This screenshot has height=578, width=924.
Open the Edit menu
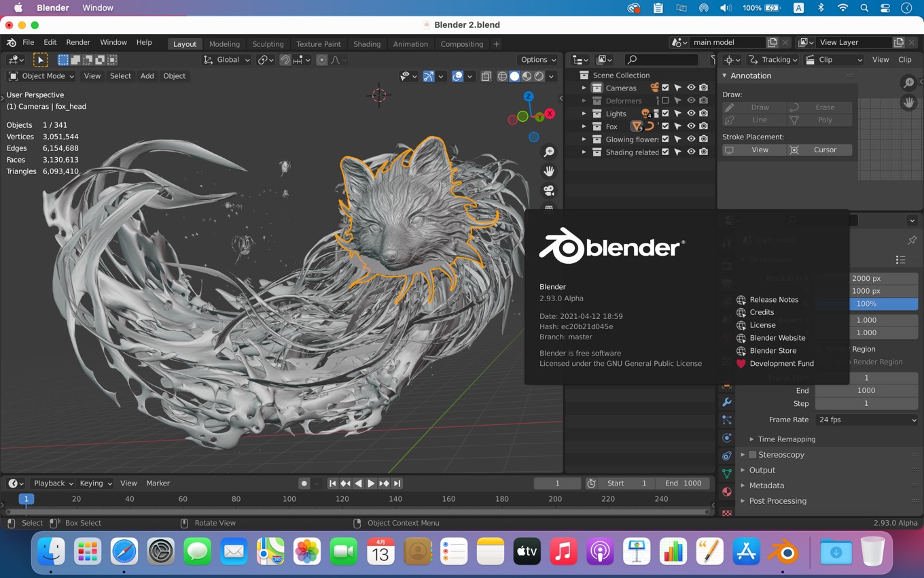pyautogui.click(x=50, y=42)
